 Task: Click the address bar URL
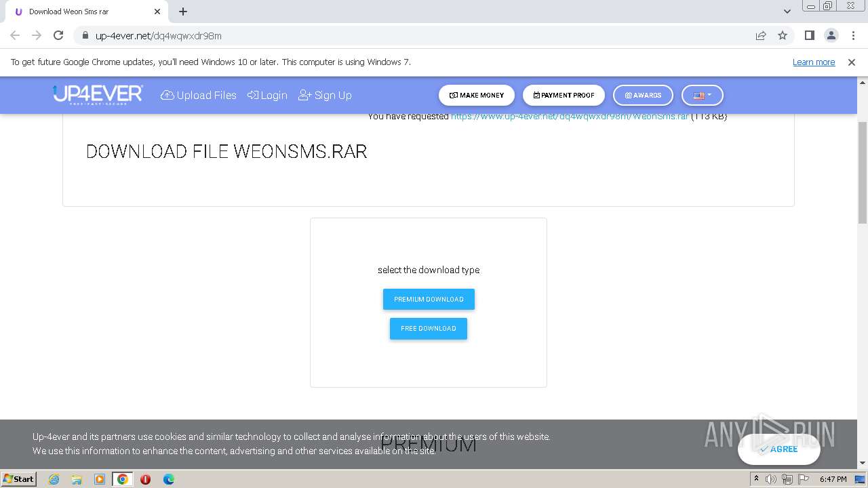pyautogui.click(x=159, y=35)
